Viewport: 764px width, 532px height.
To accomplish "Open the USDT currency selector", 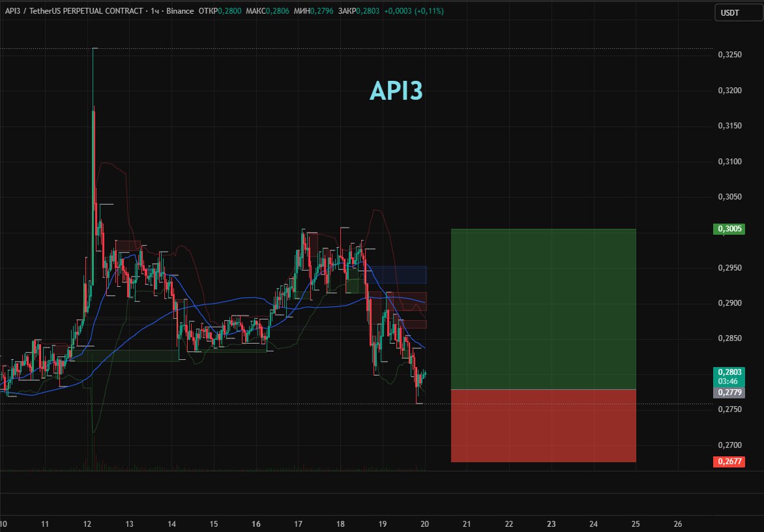I will (738, 12).
